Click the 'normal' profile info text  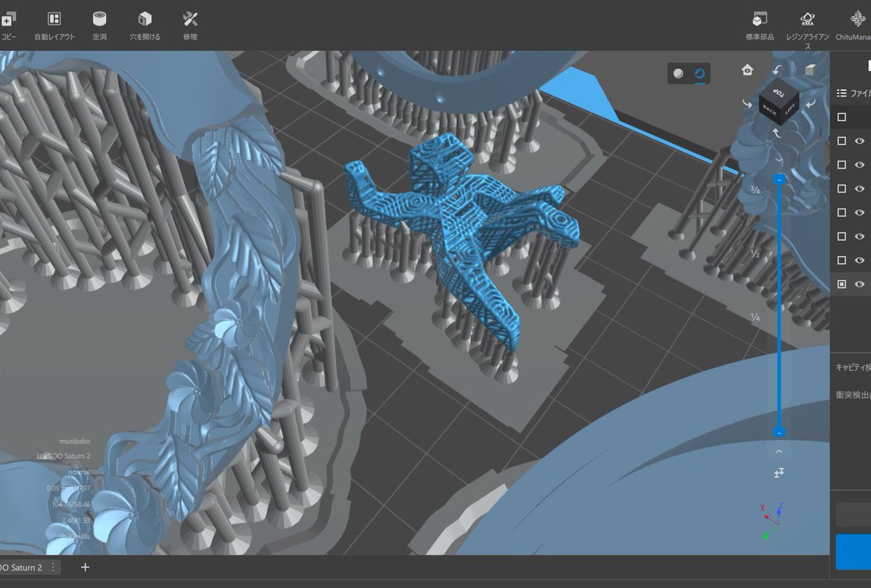point(79,472)
